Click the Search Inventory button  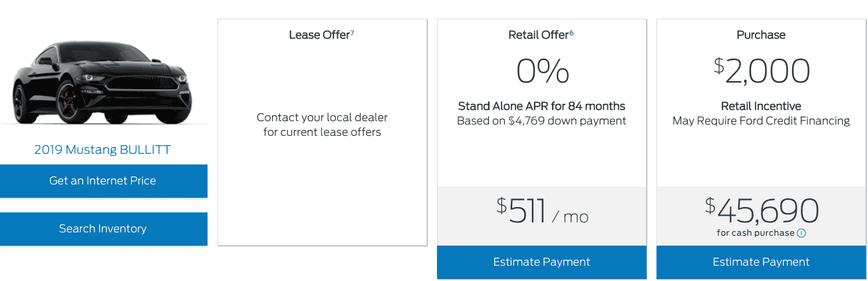(x=104, y=228)
